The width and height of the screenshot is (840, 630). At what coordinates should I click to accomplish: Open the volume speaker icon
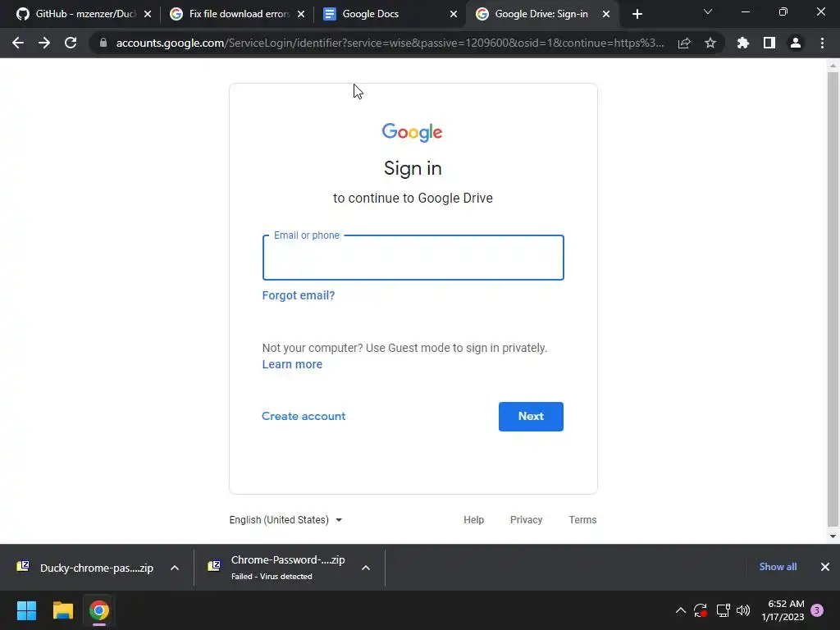pos(743,610)
